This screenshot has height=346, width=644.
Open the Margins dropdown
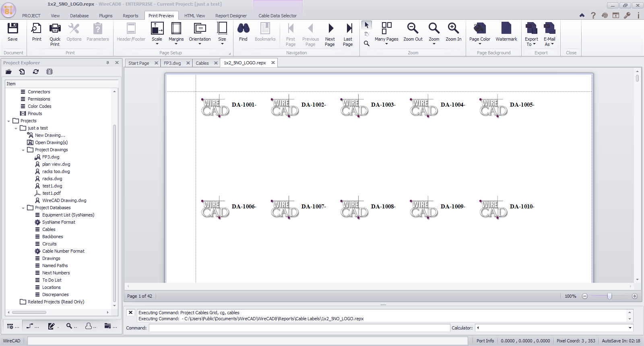pyautogui.click(x=176, y=34)
